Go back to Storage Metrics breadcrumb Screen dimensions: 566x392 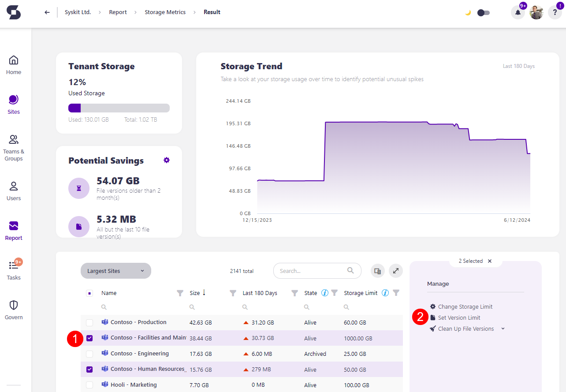[x=165, y=12]
